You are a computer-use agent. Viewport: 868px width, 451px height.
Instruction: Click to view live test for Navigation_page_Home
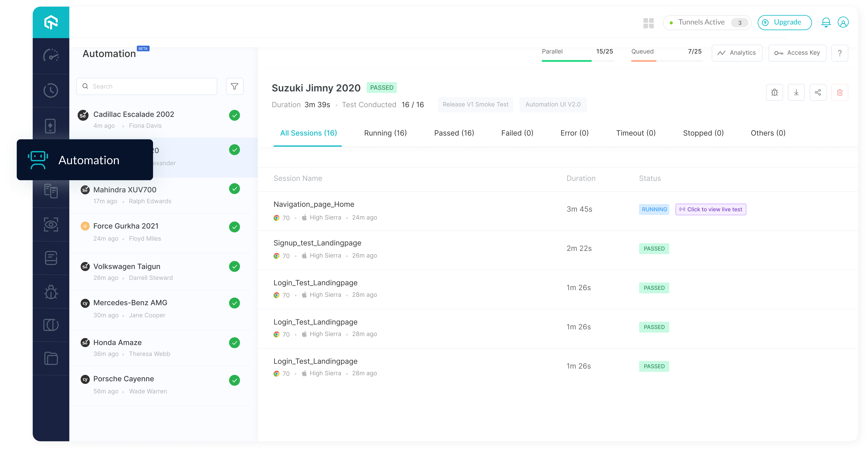click(x=711, y=209)
